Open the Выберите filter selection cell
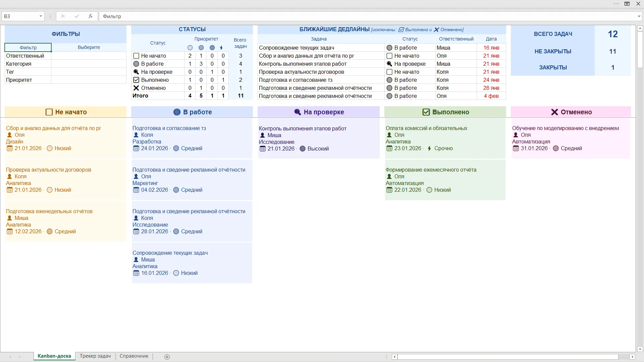 click(89, 47)
